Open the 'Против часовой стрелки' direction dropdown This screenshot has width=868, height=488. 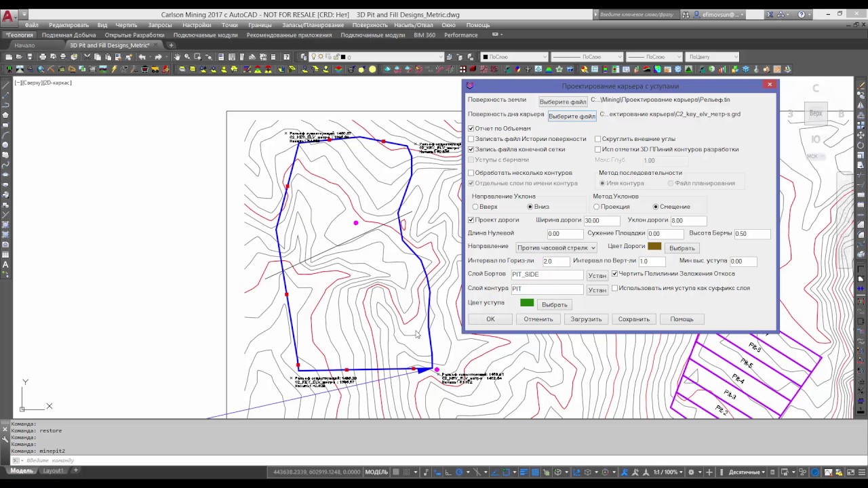(x=556, y=247)
